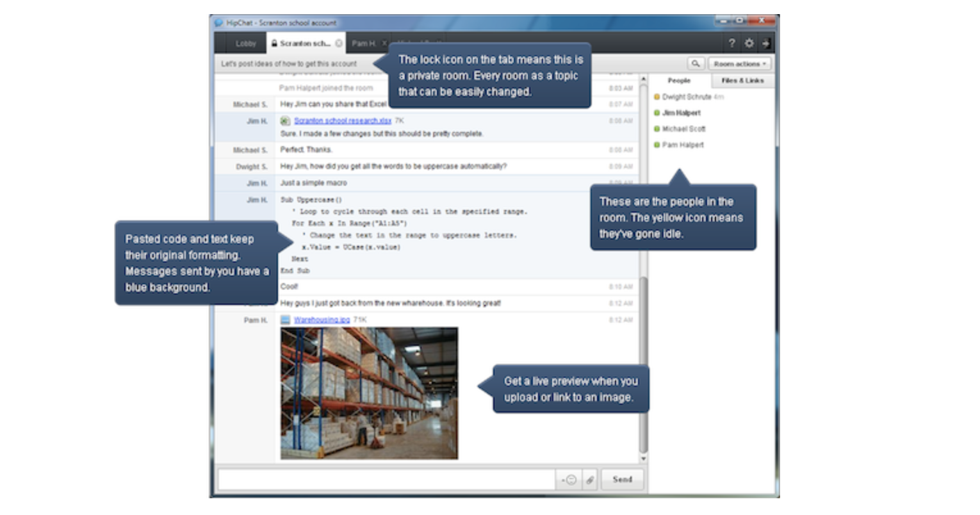The image size is (980, 515).
Task: Click the Excel file icon beside Scranton school research
Action: coord(286,120)
